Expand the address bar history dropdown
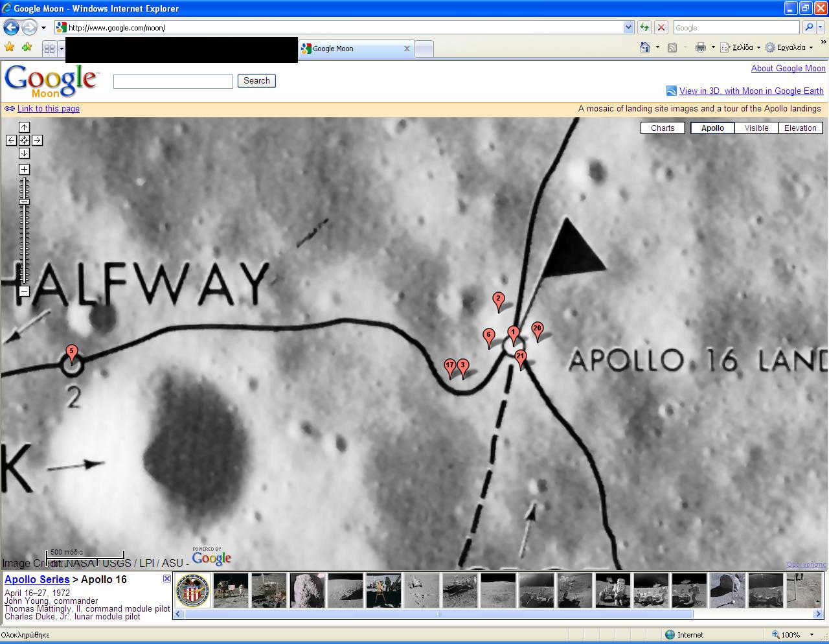 click(x=628, y=27)
